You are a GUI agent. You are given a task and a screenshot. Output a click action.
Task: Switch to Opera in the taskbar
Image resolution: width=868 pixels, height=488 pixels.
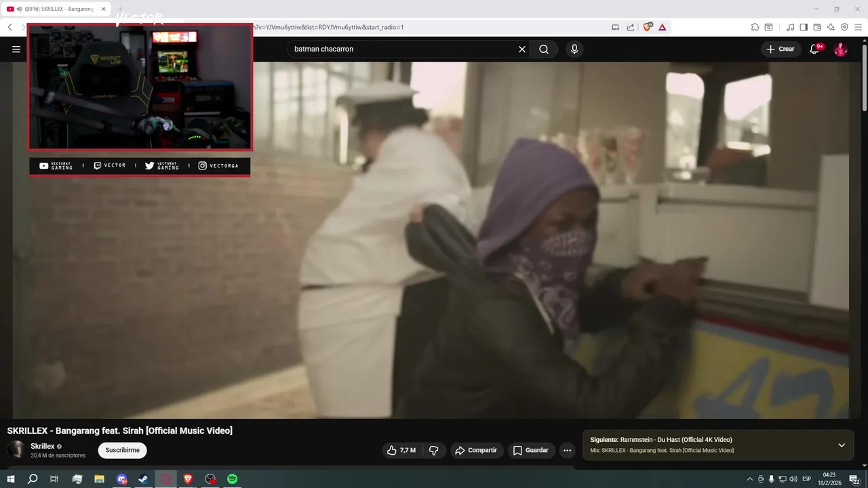point(165,479)
